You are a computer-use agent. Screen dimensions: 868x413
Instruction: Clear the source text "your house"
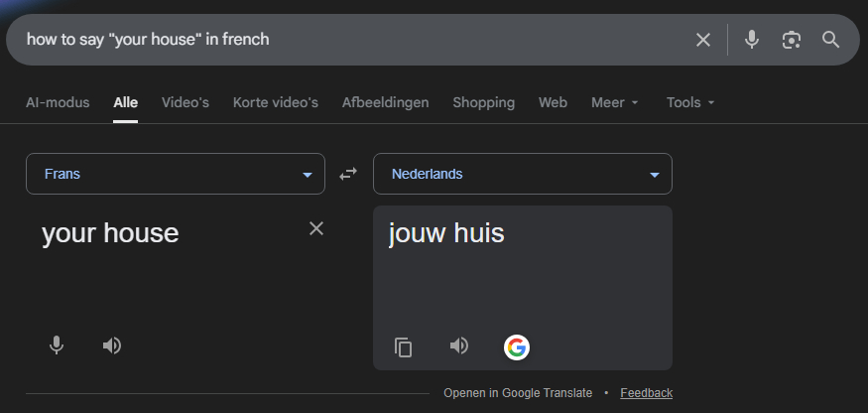(x=316, y=228)
